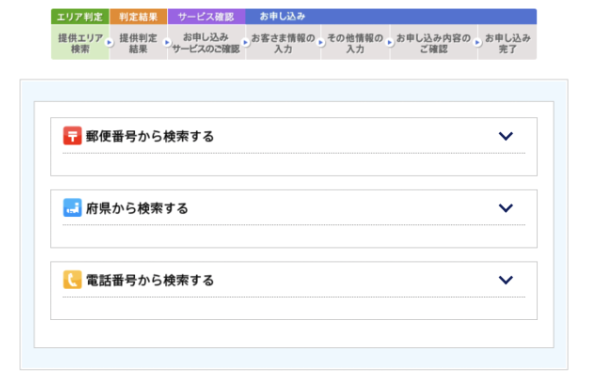
Task: Click arrow icon after 提供エリア検索 step
Action: [x=109, y=43]
